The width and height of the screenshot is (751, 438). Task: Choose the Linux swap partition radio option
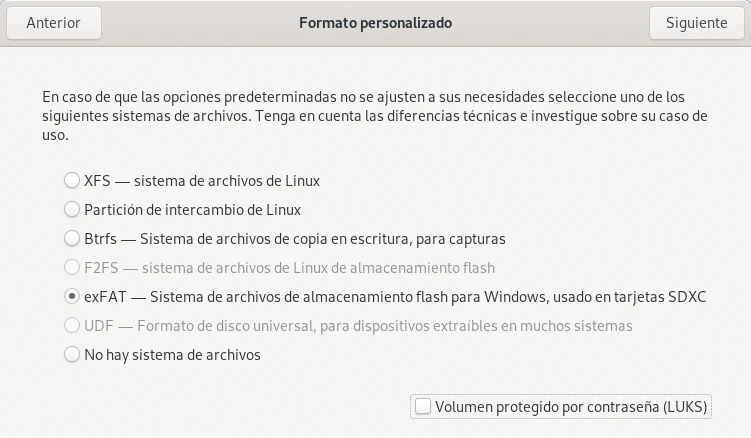(x=71, y=210)
